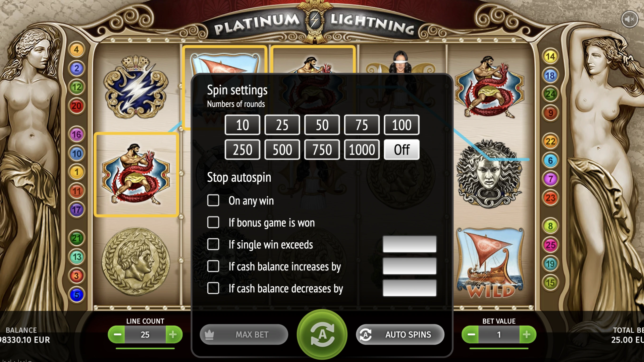The width and height of the screenshot is (644, 362).
Task: Increase line count with plus button
Action: [x=173, y=335]
